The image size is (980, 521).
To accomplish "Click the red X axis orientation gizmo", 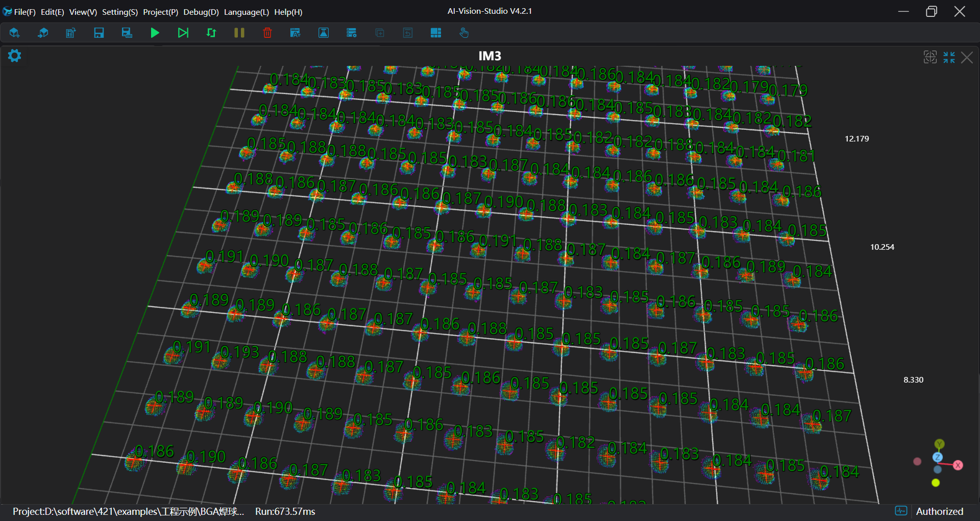I will point(958,465).
